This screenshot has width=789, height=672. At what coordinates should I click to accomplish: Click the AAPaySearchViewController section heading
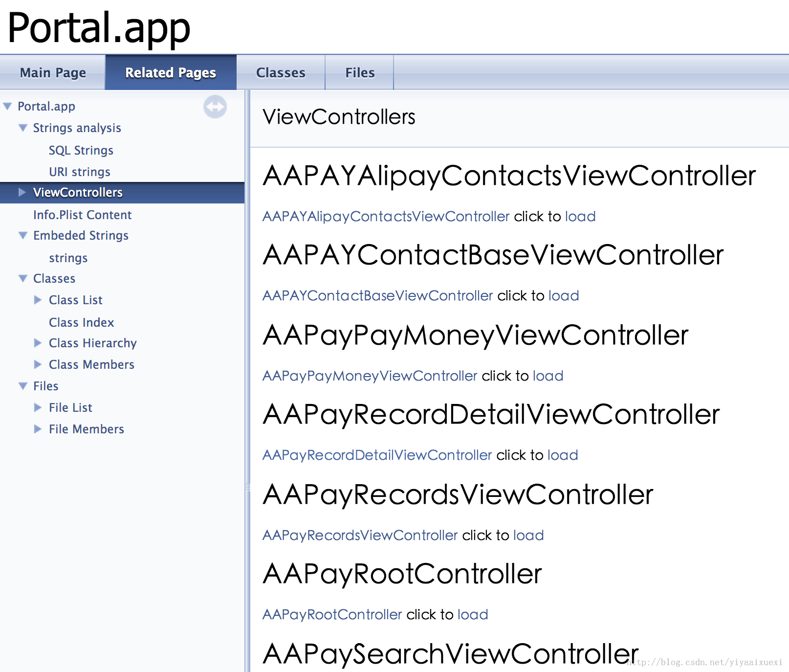click(451, 654)
